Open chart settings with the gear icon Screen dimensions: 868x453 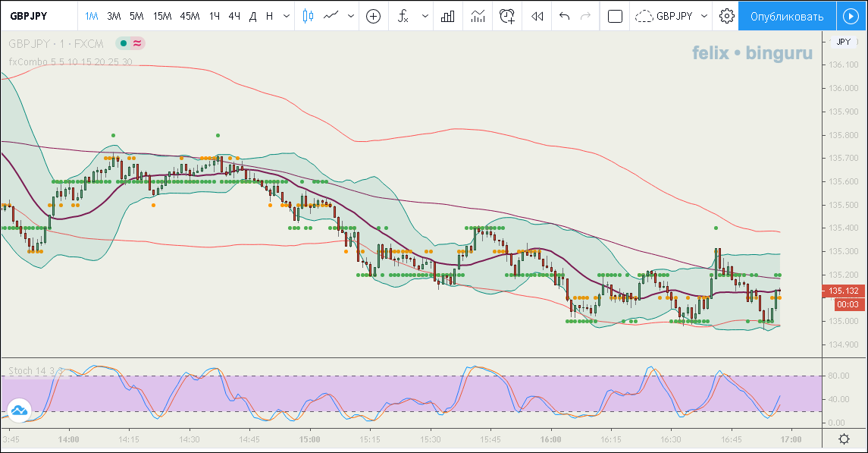(726, 16)
